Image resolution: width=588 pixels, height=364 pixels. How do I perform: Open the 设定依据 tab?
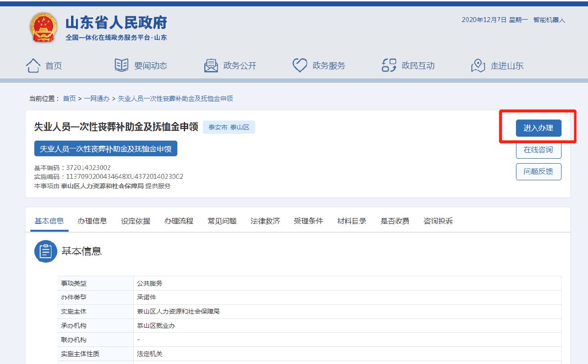coord(135,221)
